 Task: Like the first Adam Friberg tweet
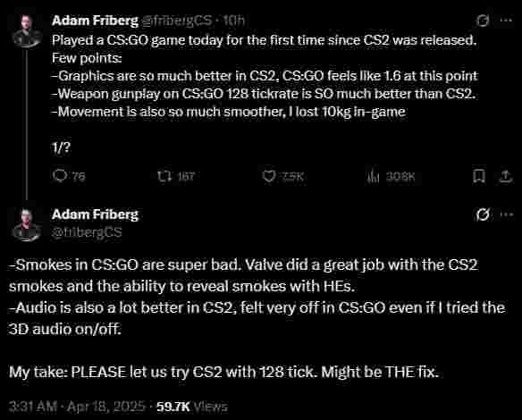pos(283,176)
